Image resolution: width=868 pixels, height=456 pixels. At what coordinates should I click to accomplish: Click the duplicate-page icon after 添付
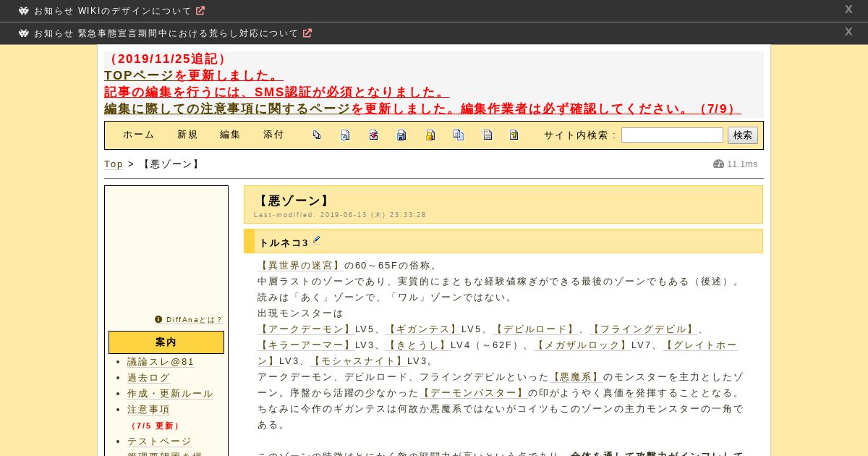coord(317,135)
